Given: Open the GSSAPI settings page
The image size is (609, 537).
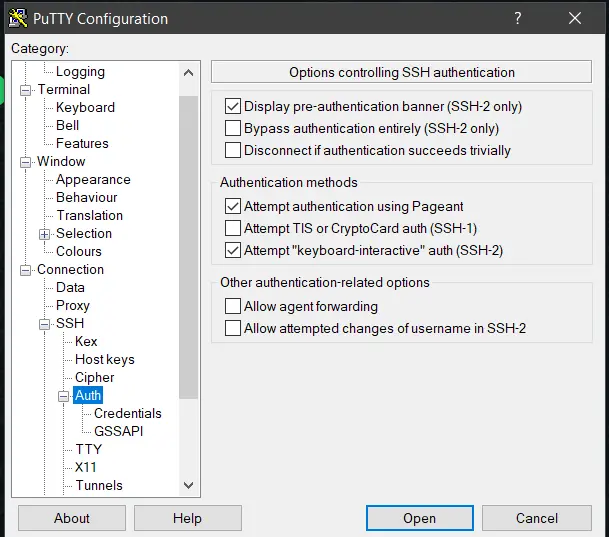Looking at the screenshot, I should (x=119, y=431).
